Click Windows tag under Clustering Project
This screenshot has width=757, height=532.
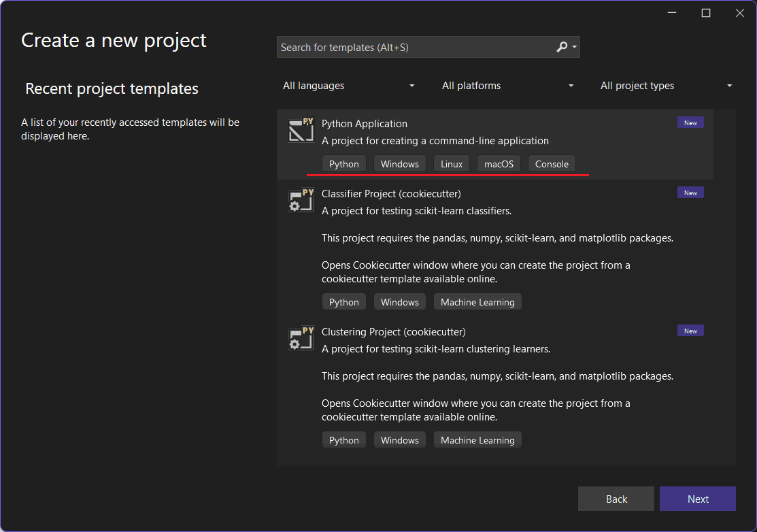(400, 440)
